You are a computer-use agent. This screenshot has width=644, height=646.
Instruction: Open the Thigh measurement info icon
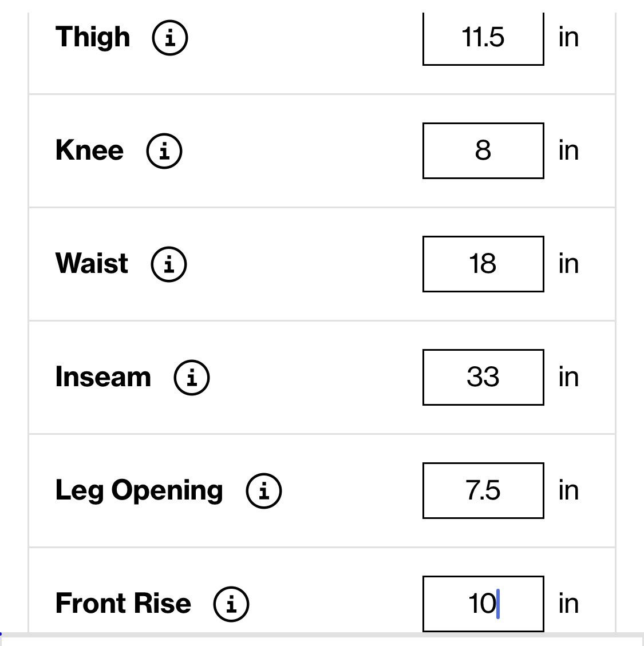pyautogui.click(x=170, y=38)
